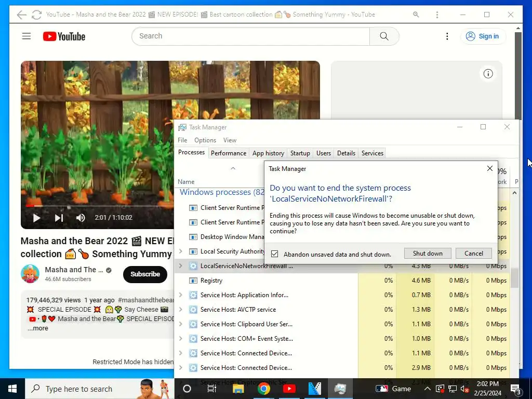The height and width of the screenshot is (399, 532).
Task: Switch to the Startup tab
Action: click(300, 153)
